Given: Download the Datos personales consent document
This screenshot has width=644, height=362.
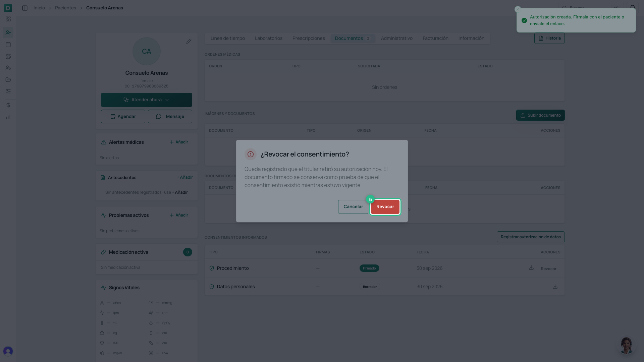Looking at the screenshot, I should coord(555,287).
